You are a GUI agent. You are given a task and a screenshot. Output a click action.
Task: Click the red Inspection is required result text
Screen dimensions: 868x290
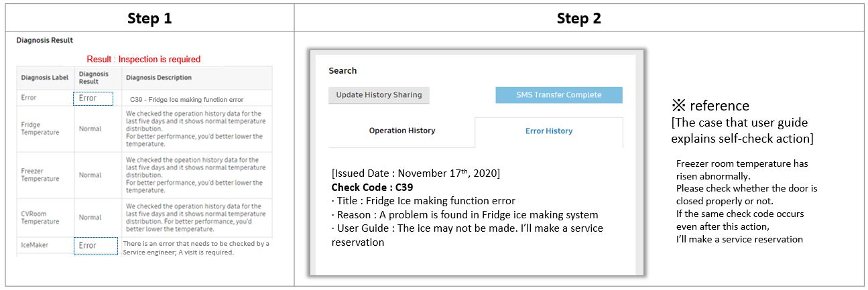143,60
